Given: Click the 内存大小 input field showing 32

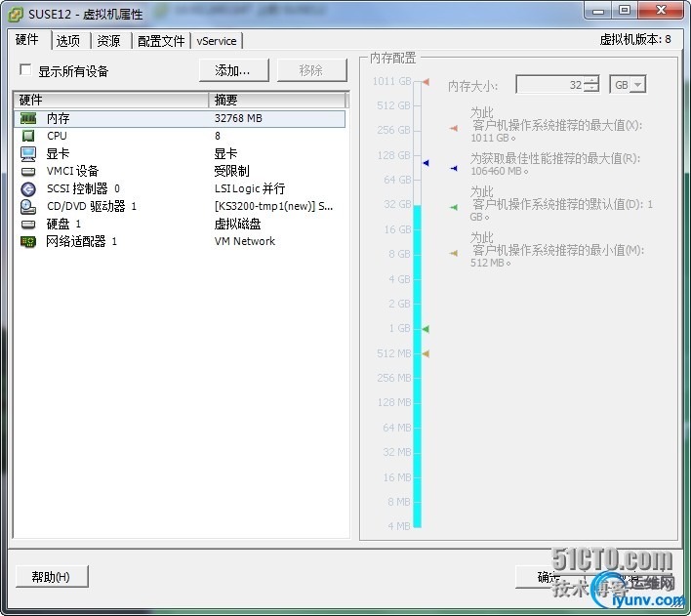Looking at the screenshot, I should pyautogui.click(x=550, y=84).
